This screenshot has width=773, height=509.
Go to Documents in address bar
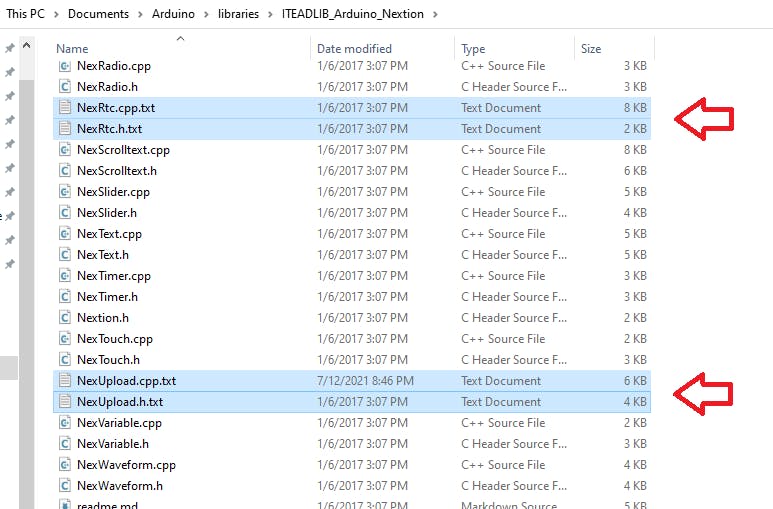pyautogui.click(x=98, y=14)
